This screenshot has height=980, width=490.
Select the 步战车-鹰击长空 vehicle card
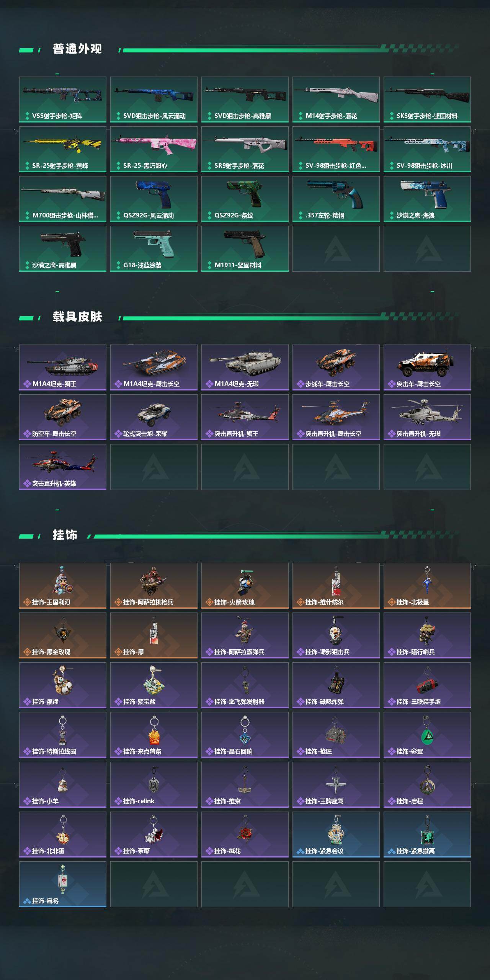(336, 367)
